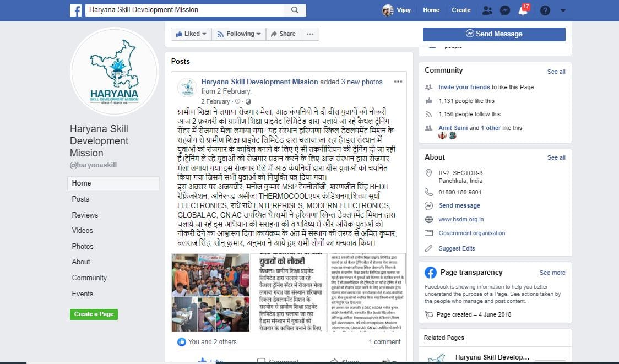Open See all in About section
The width and height of the screenshot is (619, 364).
556,157
